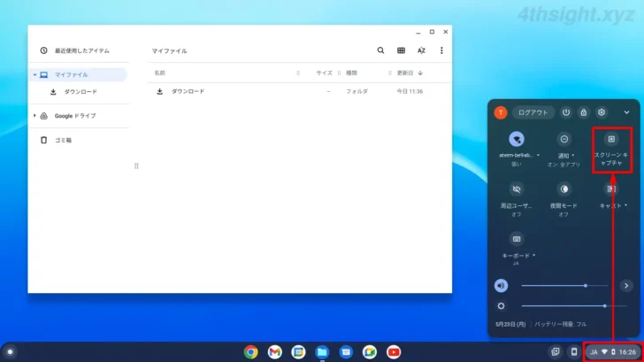Launch the Messages app from the shelf

coord(346,352)
